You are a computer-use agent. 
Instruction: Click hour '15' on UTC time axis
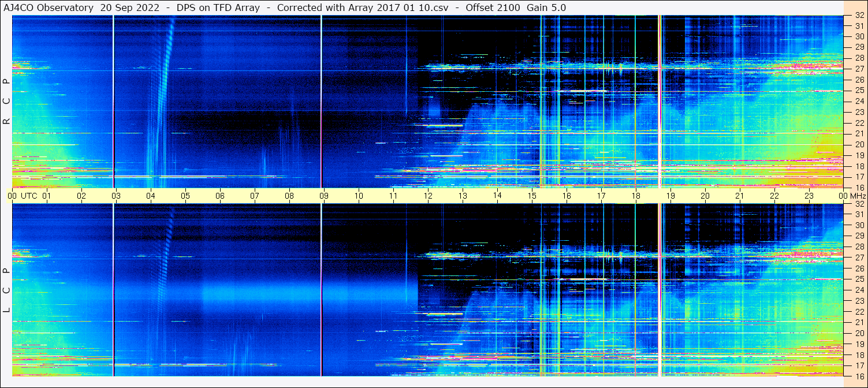tap(532, 196)
